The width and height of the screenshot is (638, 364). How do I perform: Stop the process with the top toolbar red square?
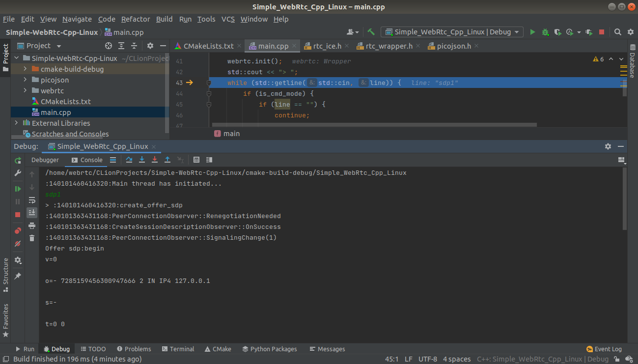point(602,32)
